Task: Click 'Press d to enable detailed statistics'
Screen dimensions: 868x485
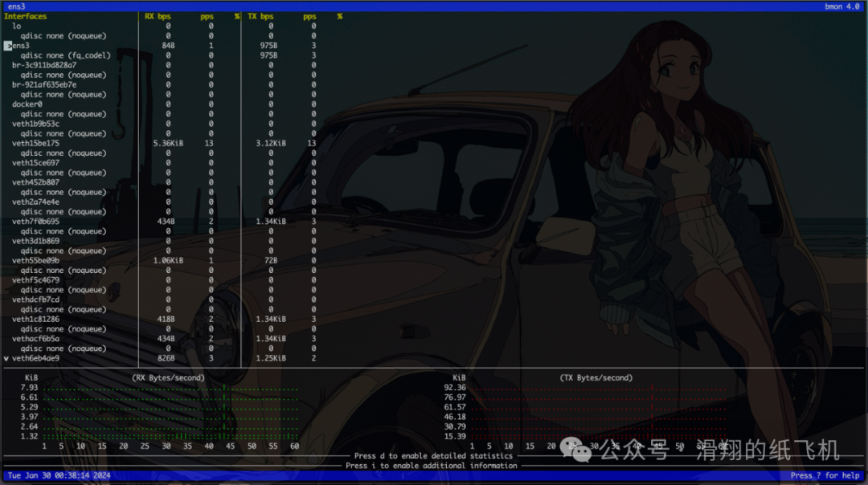Action: (x=433, y=456)
